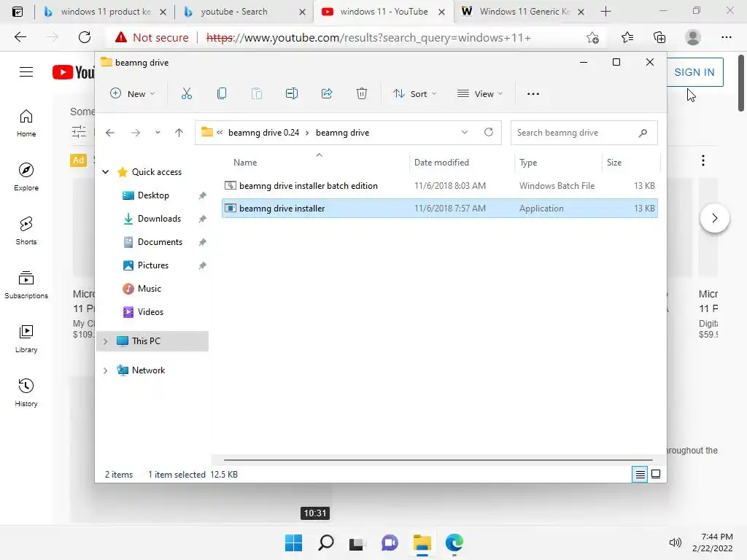Sort files by Date modified column
The image size is (747, 560).
pos(441,163)
